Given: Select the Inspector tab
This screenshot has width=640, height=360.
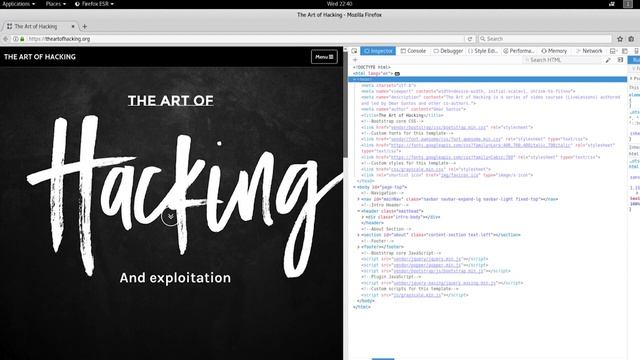Looking at the screenshot, I should coord(378,51).
